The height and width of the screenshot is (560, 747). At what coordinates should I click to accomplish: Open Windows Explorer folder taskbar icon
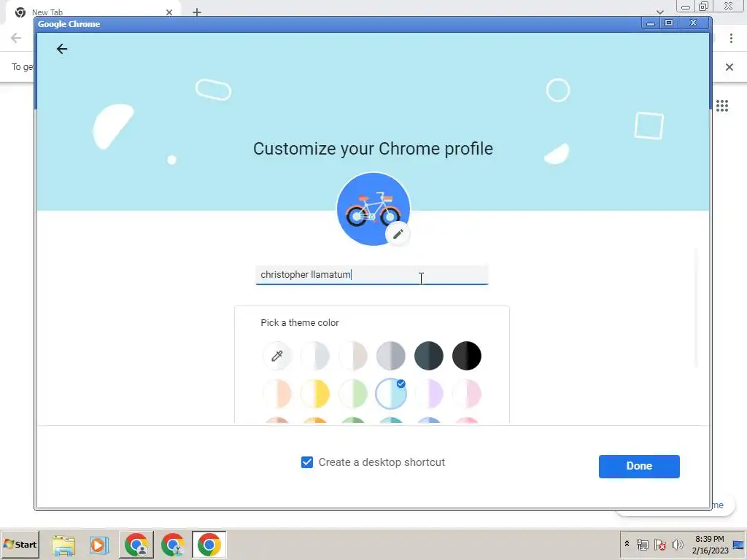click(x=63, y=545)
